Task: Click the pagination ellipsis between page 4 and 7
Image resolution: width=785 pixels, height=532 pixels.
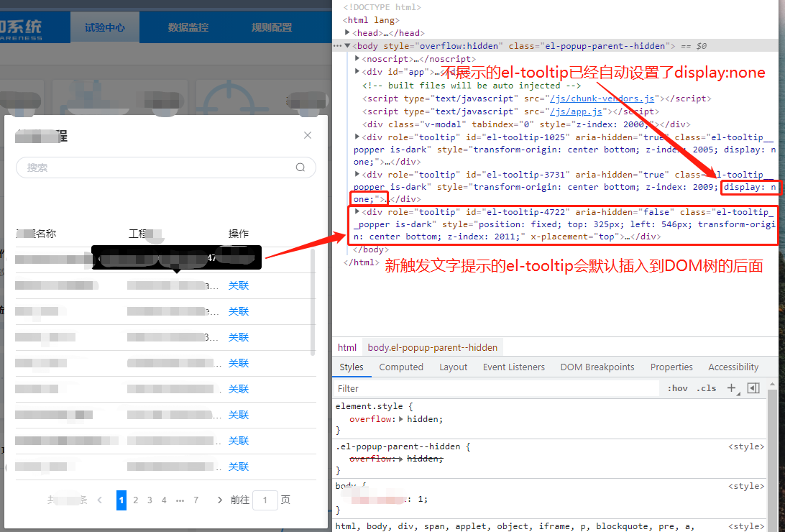Action: [178, 500]
